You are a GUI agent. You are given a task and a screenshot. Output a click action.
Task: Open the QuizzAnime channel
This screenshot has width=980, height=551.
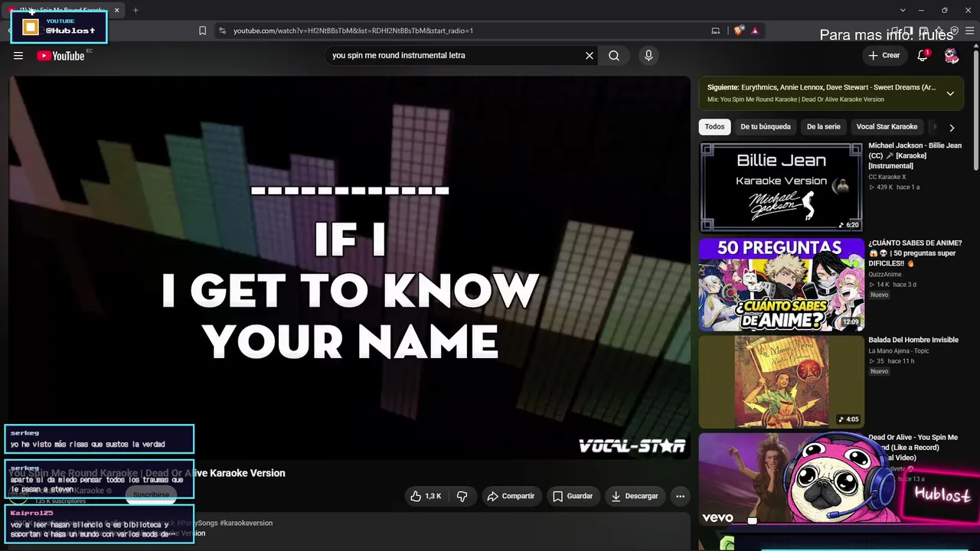(x=885, y=275)
